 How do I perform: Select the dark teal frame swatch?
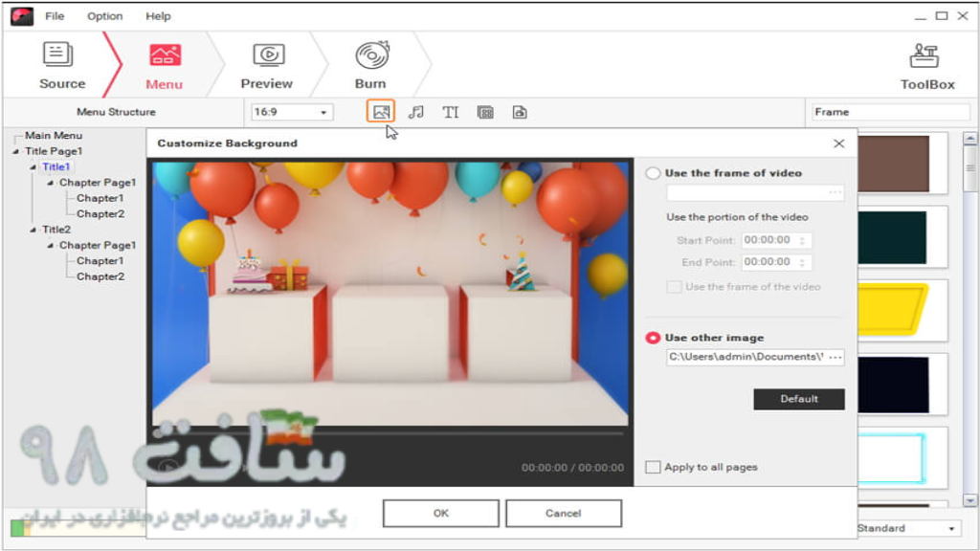pyautogui.click(x=892, y=237)
